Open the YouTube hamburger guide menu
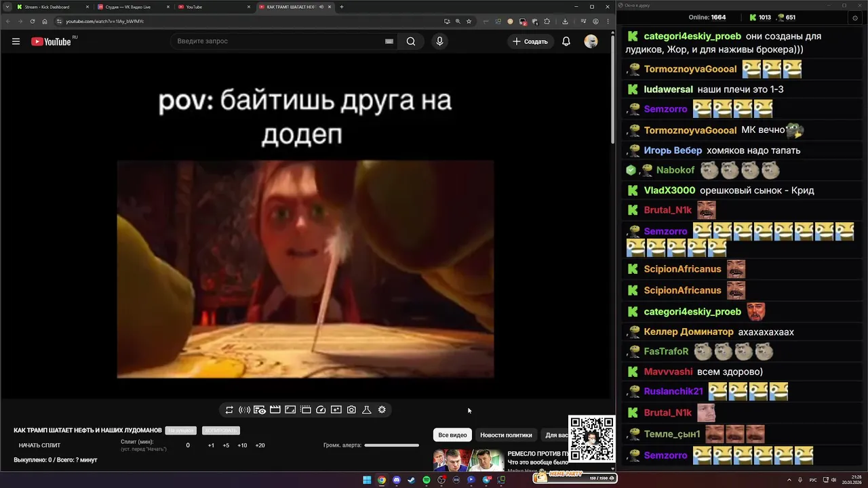The image size is (868, 488). click(16, 41)
